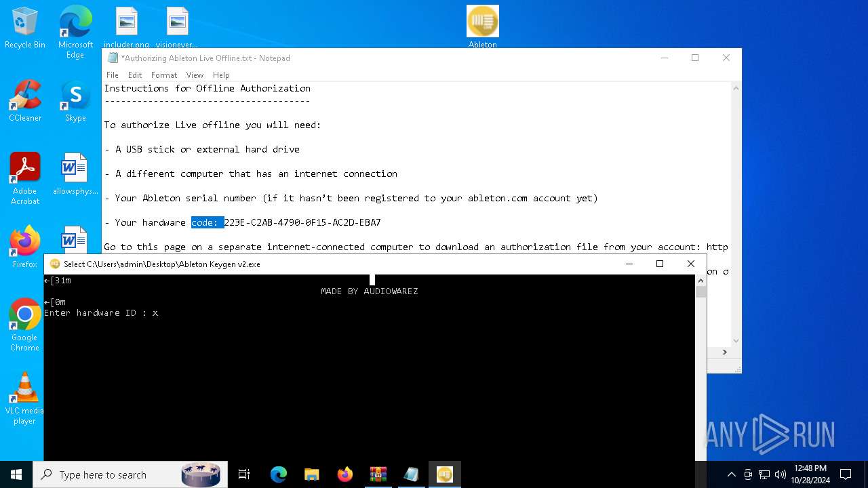Open Notepad File menu
Image resolution: width=868 pixels, height=488 pixels.
tap(113, 75)
